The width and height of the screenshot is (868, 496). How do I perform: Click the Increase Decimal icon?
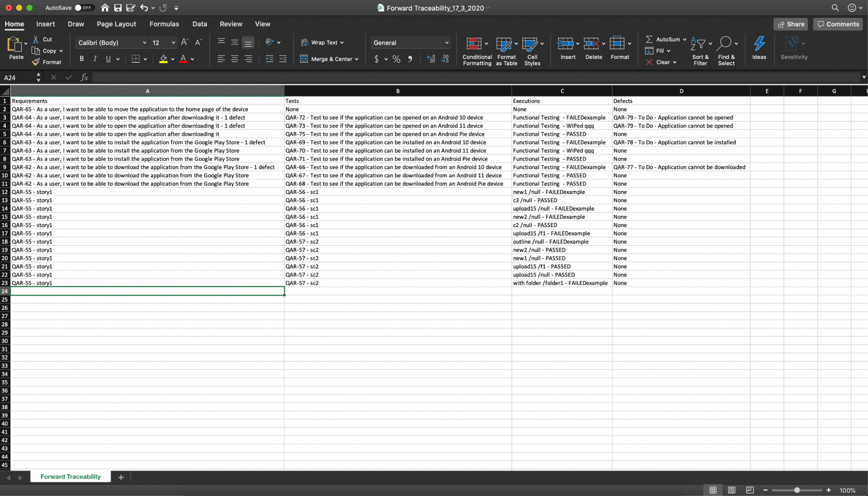(x=431, y=59)
